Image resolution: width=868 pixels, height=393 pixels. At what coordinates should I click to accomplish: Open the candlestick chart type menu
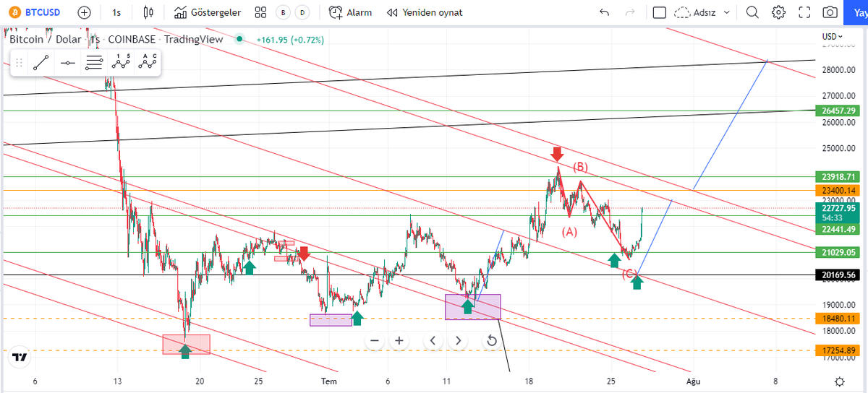[x=149, y=12]
